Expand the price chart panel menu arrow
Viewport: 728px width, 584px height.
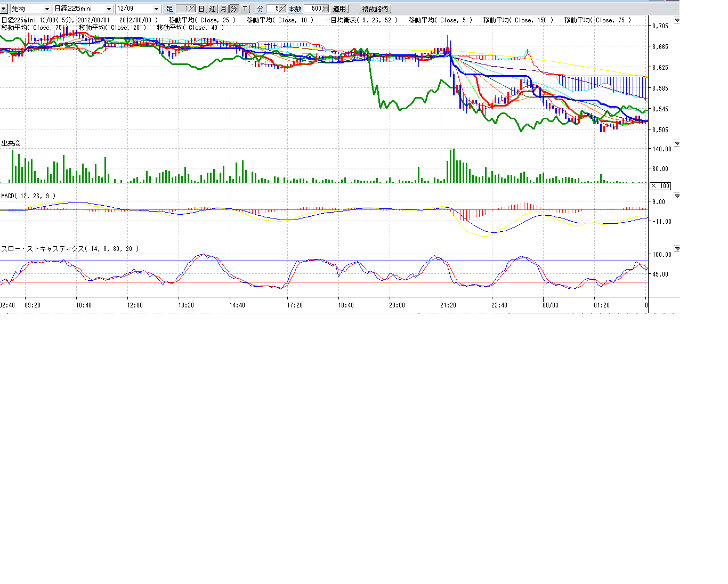coord(677,20)
